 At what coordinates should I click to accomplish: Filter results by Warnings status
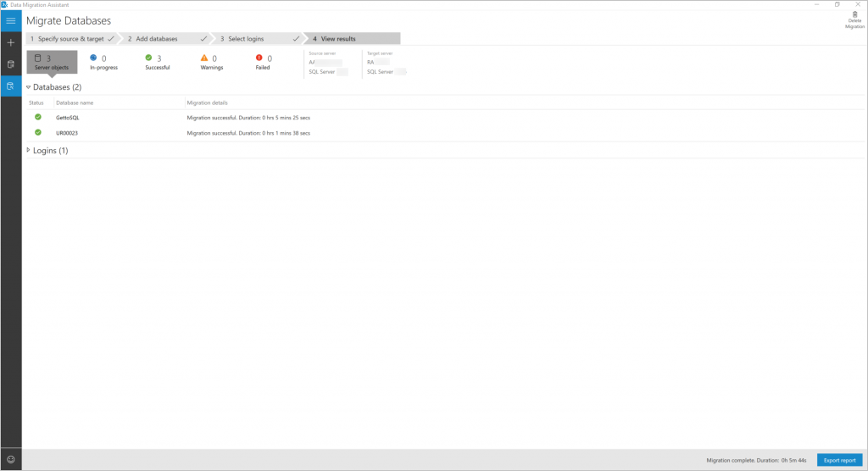point(212,62)
